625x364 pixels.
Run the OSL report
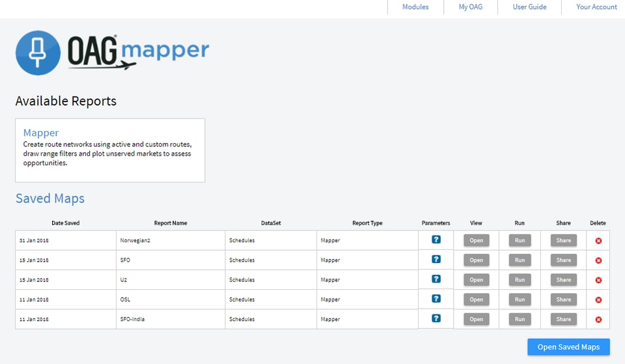520,300
